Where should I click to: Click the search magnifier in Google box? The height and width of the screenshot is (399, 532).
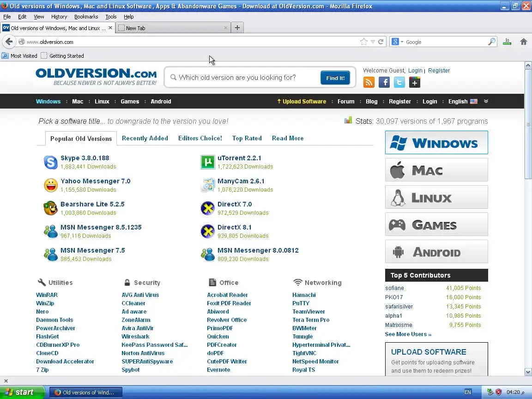492,42
